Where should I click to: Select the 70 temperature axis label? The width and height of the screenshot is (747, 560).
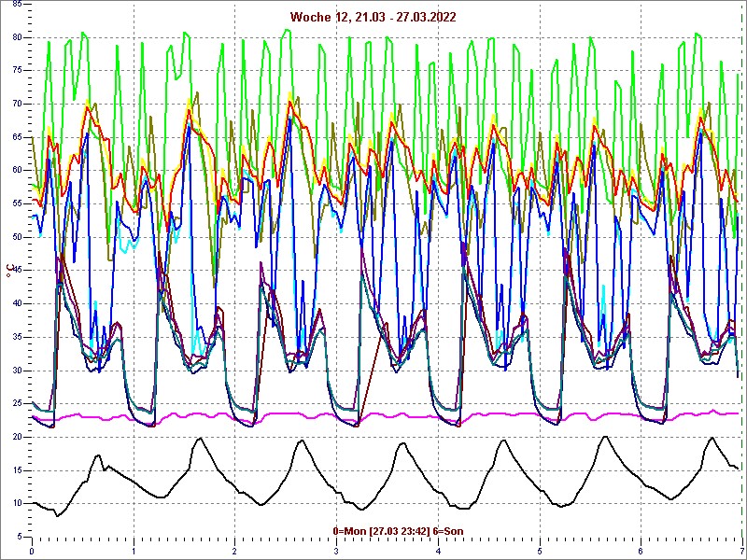click(16, 104)
